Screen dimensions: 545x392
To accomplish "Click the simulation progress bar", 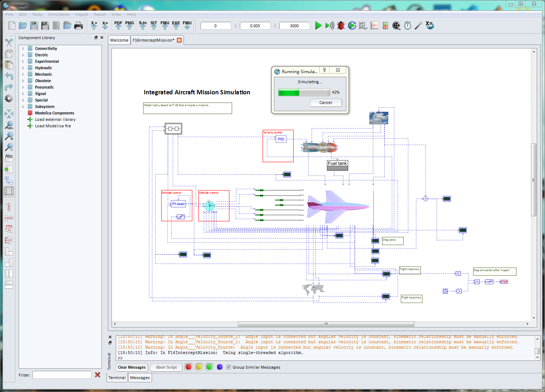I will (x=304, y=92).
